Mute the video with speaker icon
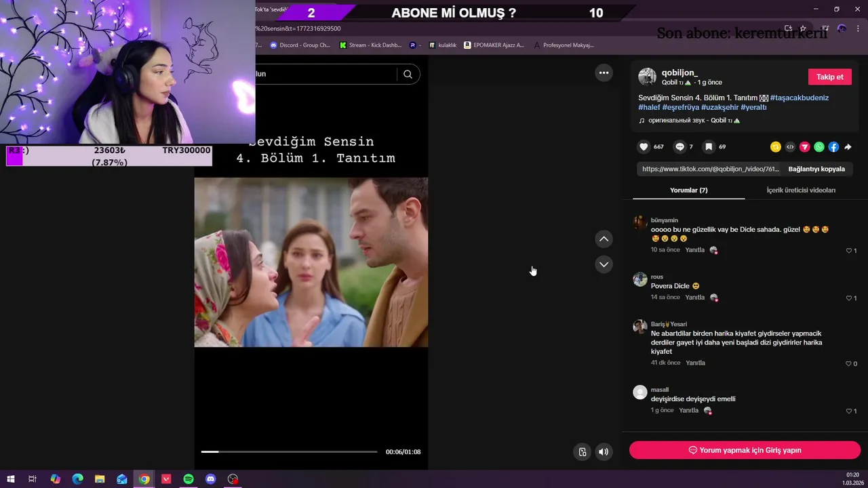Viewport: 868px width, 488px height. click(604, 452)
